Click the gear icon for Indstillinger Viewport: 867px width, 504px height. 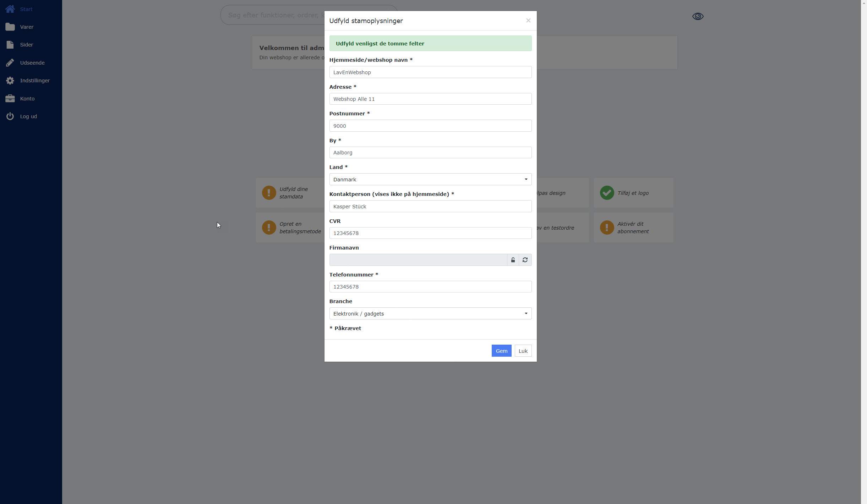10,81
